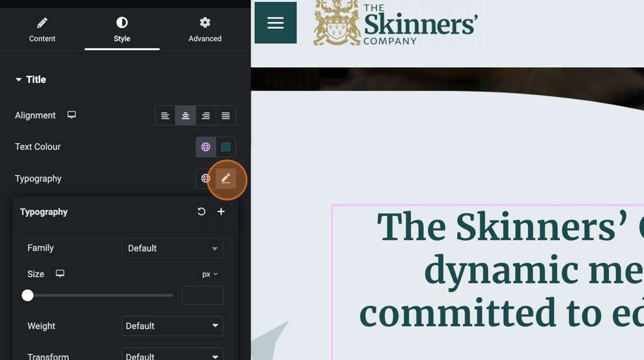
Task: Open the site hamburger menu button
Action: pyautogui.click(x=275, y=22)
